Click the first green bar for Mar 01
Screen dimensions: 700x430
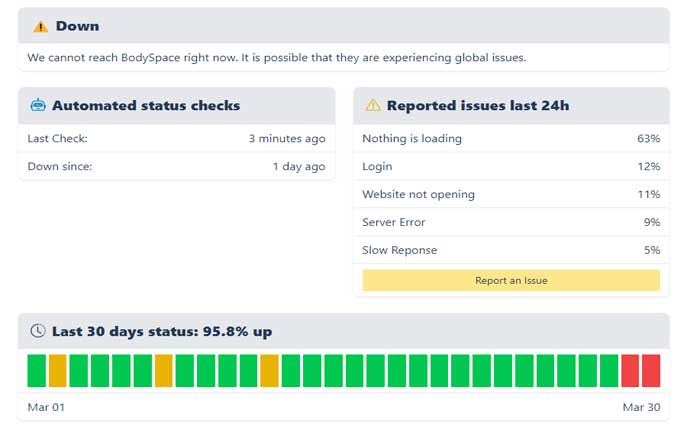pyautogui.click(x=37, y=370)
